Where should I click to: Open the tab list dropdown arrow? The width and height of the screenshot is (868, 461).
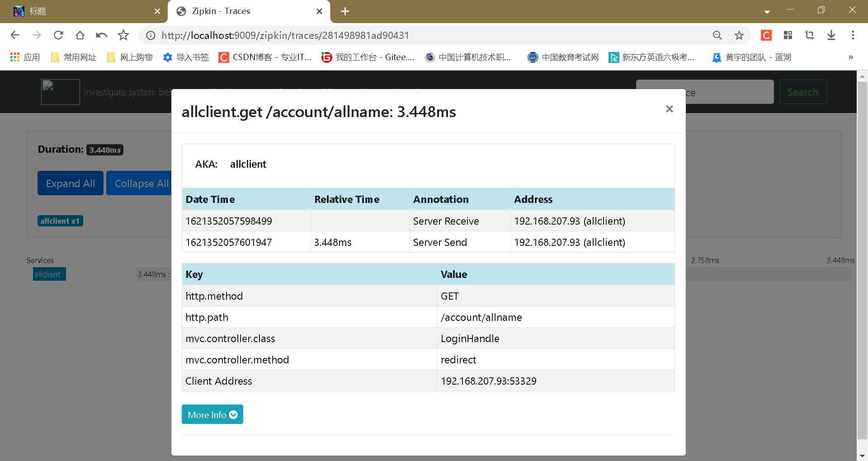767,12
